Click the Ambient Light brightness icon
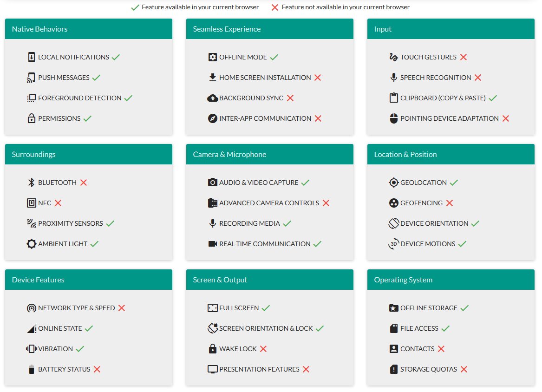 [x=32, y=244]
